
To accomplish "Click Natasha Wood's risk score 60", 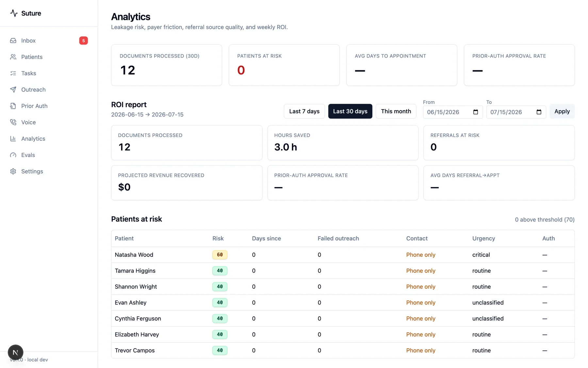I will tap(220, 255).
